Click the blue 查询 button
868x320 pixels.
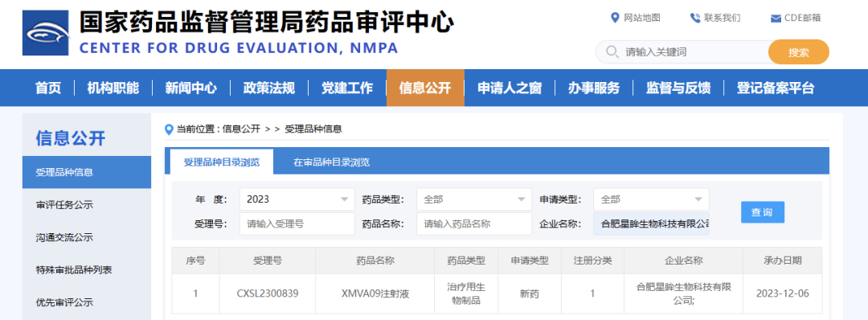pos(763,212)
